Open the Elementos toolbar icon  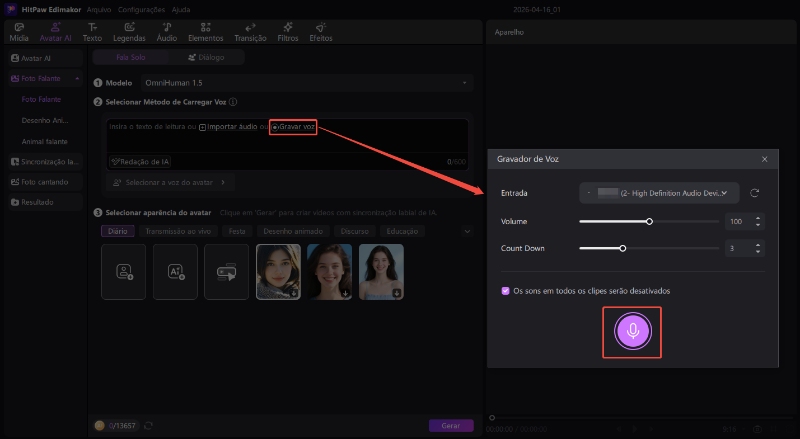point(205,32)
